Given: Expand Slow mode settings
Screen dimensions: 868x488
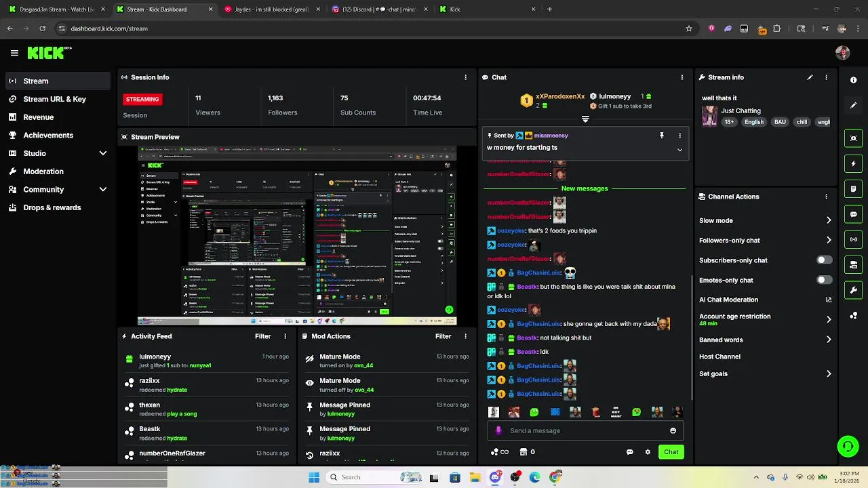Looking at the screenshot, I should point(829,220).
